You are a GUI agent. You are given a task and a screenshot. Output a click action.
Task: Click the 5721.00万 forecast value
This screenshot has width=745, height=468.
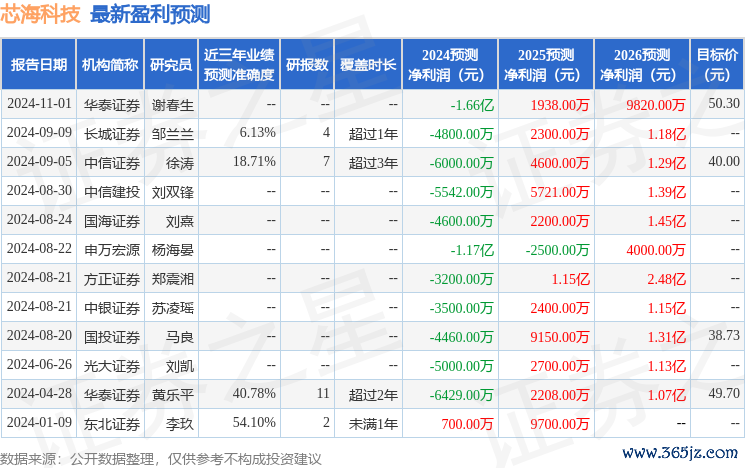tap(560, 192)
